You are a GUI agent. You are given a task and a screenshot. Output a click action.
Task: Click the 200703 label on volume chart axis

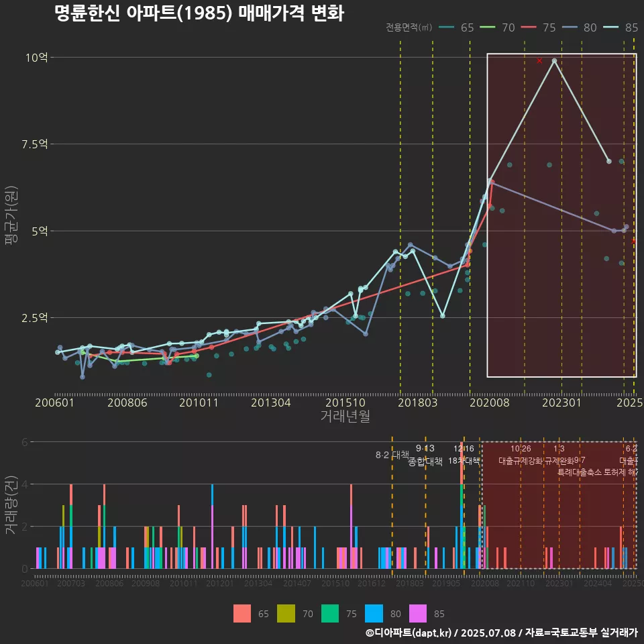tap(70, 583)
